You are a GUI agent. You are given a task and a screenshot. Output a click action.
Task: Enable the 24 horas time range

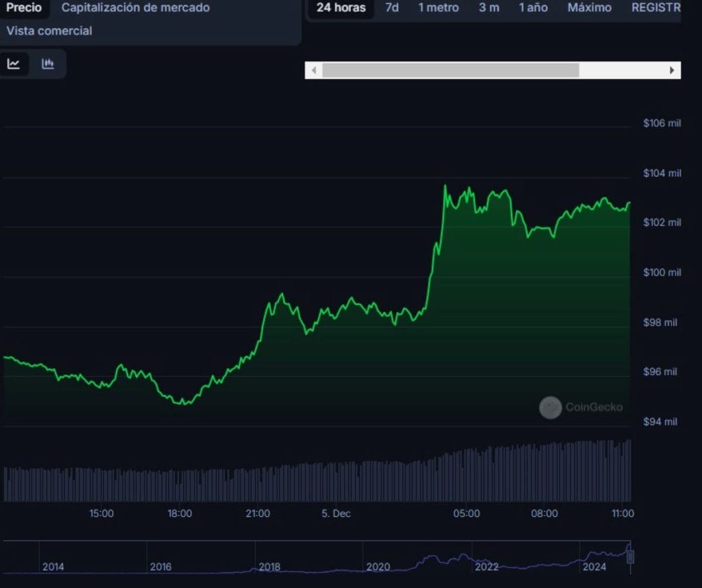pyautogui.click(x=340, y=8)
